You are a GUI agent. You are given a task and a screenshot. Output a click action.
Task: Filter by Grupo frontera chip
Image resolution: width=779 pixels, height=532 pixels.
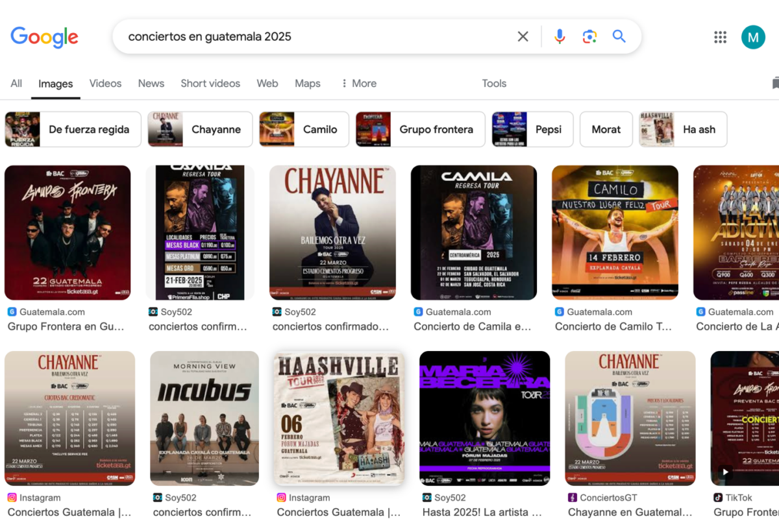pos(420,129)
